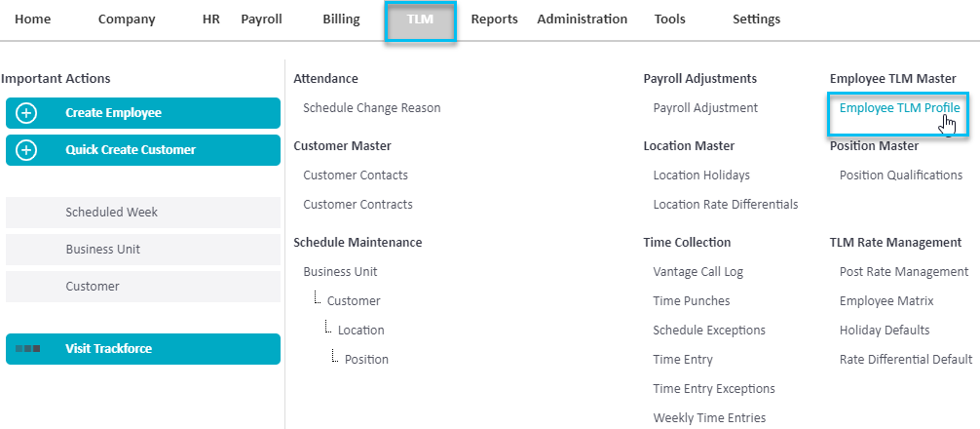Open the Time Entry link

click(x=683, y=360)
